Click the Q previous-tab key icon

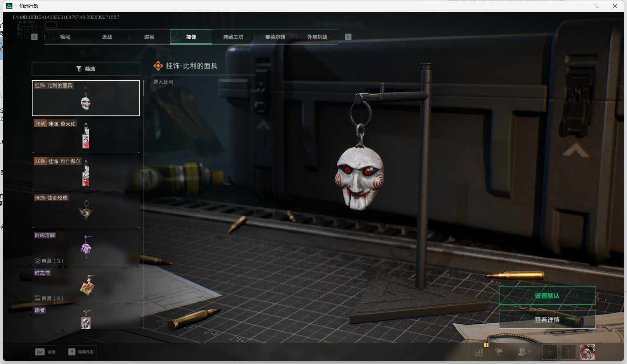click(x=34, y=37)
